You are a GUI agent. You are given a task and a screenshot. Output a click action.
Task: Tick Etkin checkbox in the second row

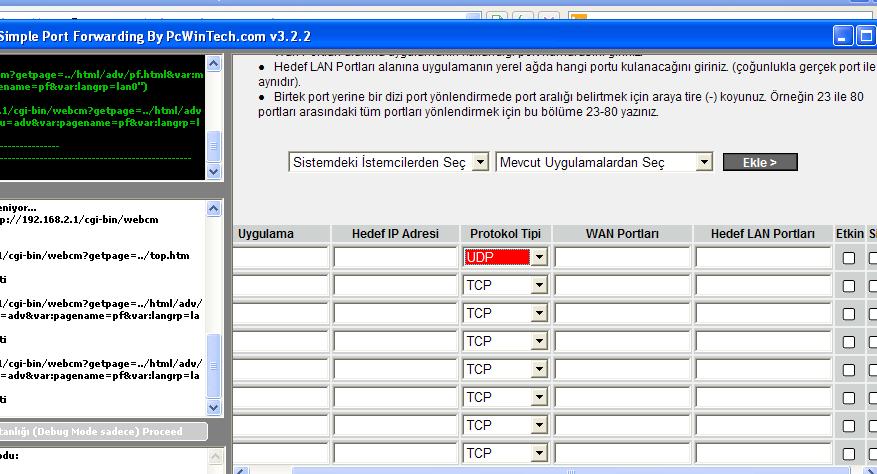(848, 286)
